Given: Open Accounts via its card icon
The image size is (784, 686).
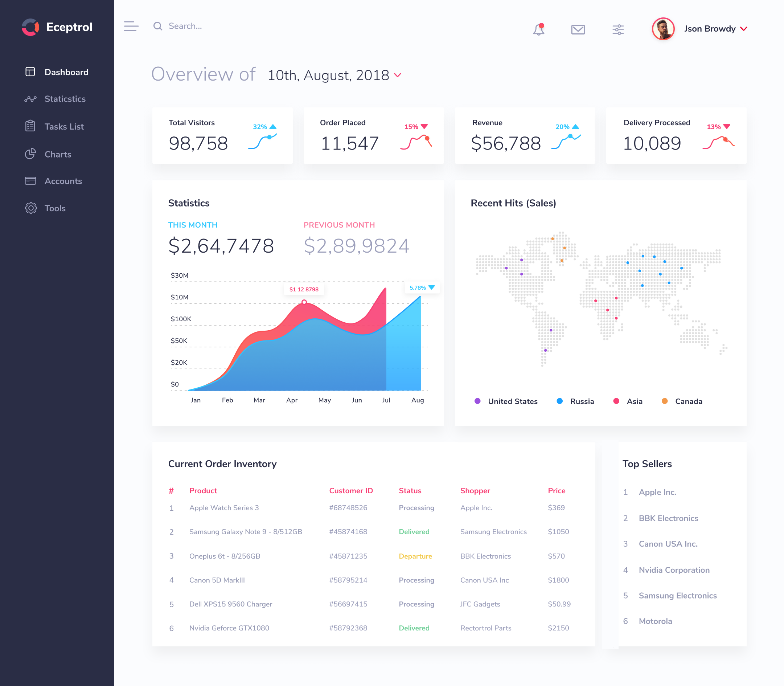Looking at the screenshot, I should pyautogui.click(x=30, y=181).
